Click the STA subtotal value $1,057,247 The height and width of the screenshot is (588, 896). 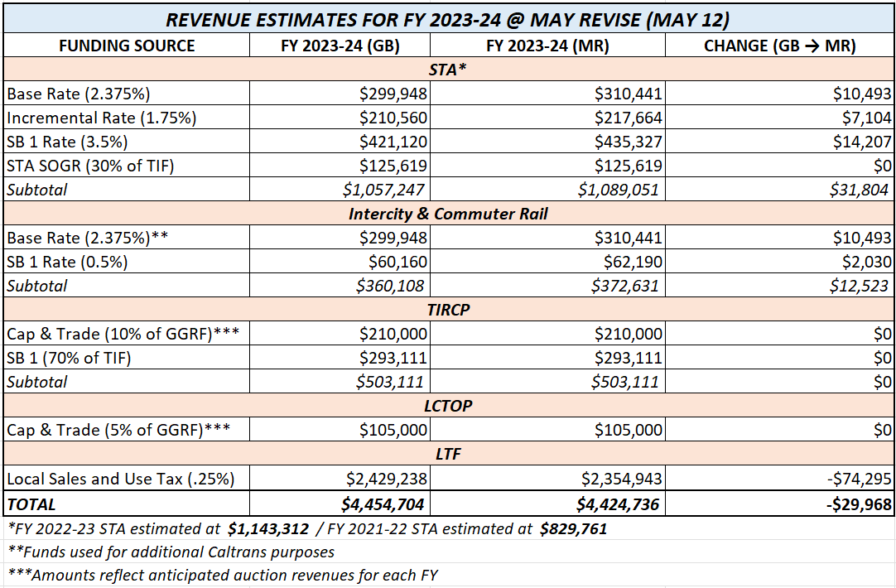point(384,190)
